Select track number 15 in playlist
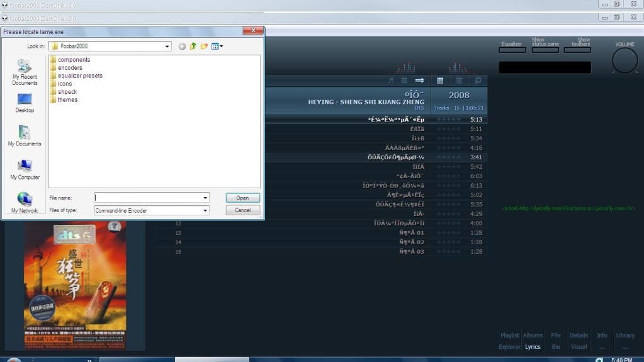 [x=321, y=252]
